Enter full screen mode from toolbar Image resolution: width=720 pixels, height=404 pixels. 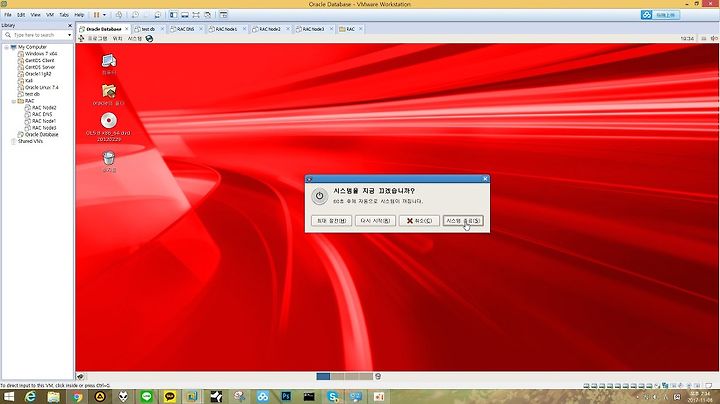pos(196,15)
